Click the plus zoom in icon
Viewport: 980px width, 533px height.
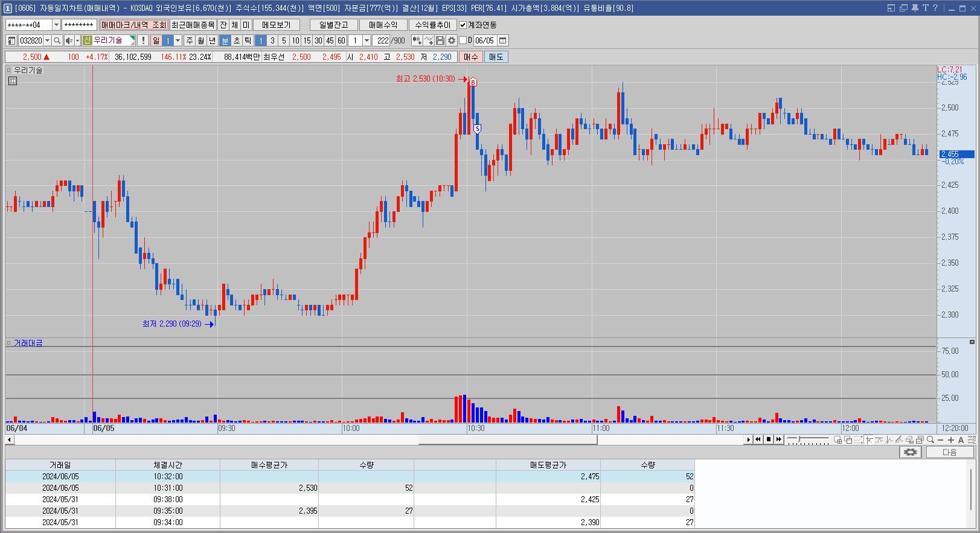point(951,439)
